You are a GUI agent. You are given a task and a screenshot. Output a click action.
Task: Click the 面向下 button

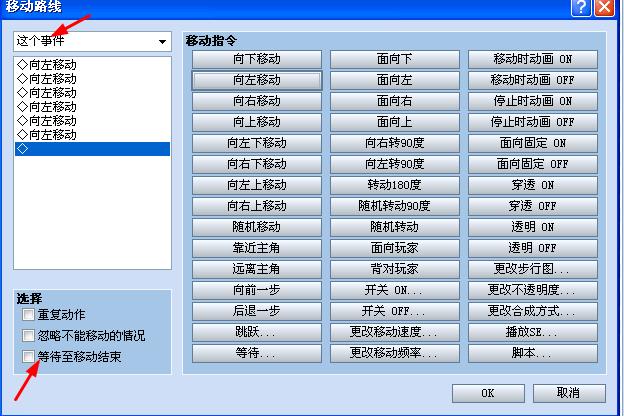[395, 59]
